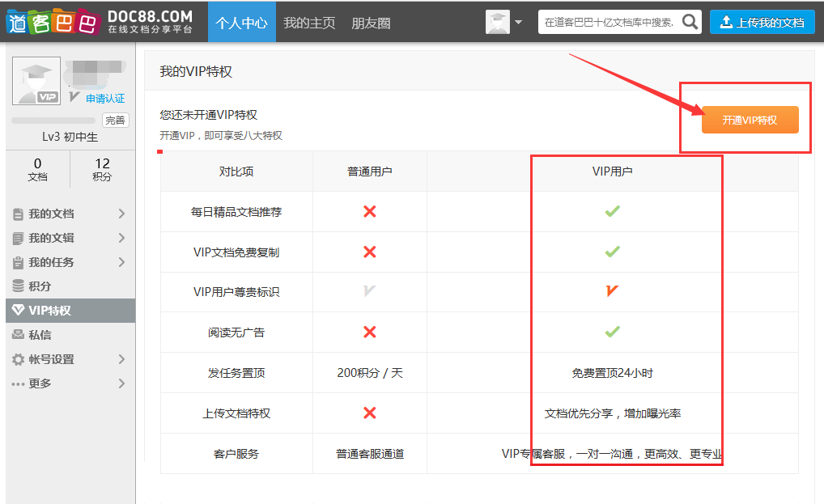Click the 私信 mail icon in sidebar
Viewport: 824px width, 504px height.
tap(18, 335)
